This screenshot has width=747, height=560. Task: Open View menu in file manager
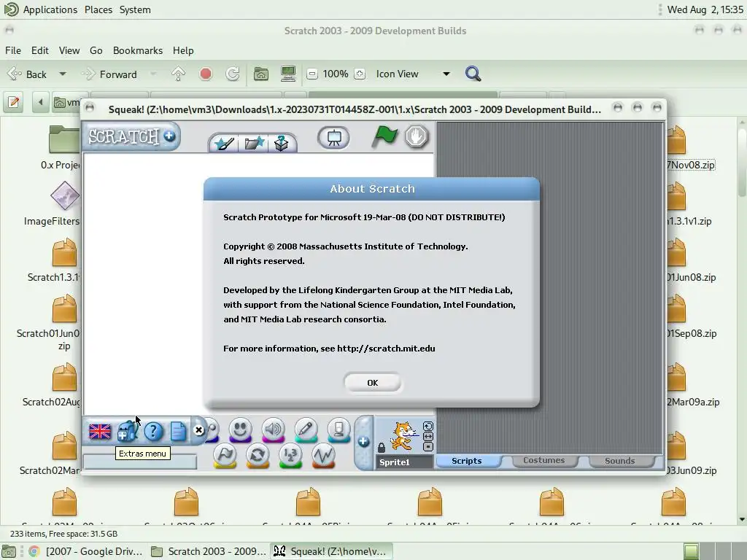69,50
